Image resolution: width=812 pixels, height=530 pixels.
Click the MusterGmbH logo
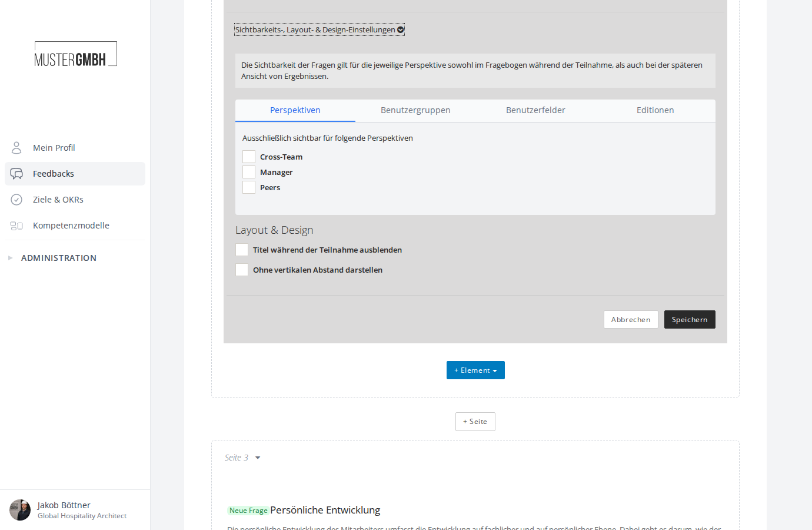(76, 54)
